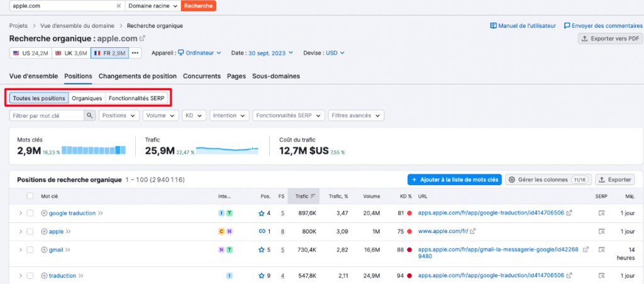Add google traduction keyword via plus icon

tap(45, 213)
